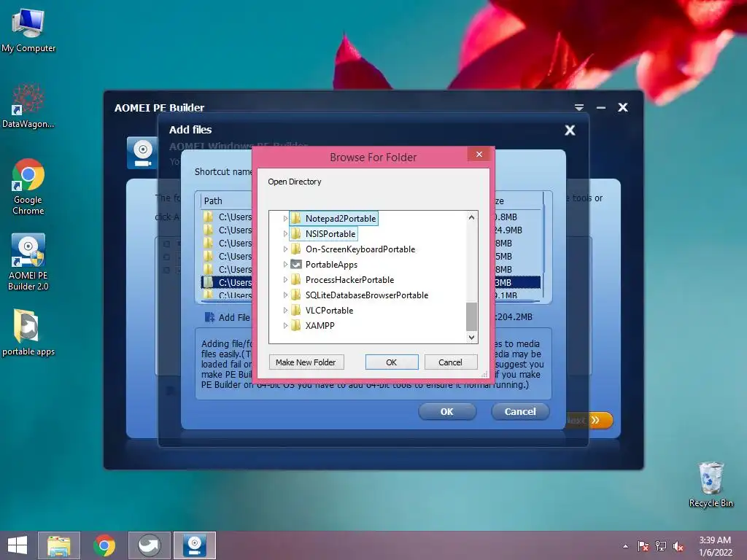Click the Action Center flag icon
This screenshot has height=560, width=747.
[x=643, y=546]
